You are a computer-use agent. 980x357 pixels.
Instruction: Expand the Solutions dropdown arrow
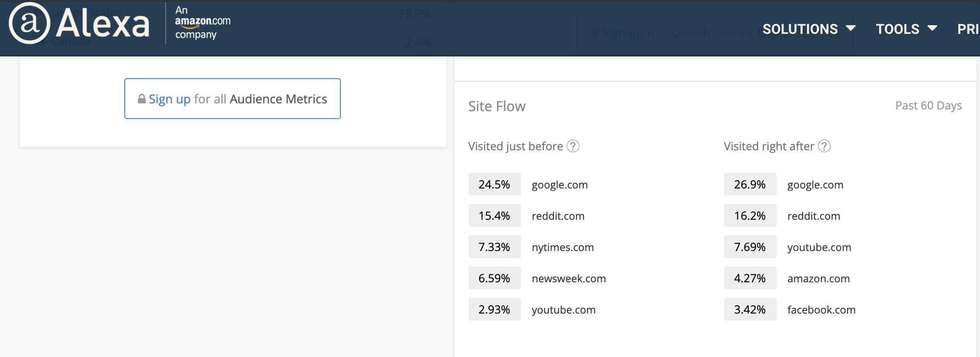click(850, 28)
